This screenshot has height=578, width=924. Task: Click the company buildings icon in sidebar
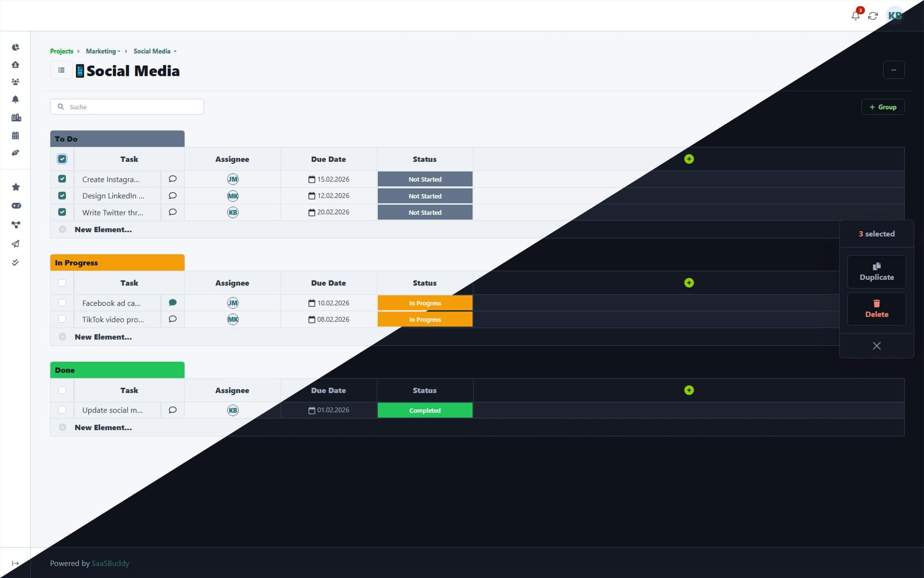(x=16, y=118)
